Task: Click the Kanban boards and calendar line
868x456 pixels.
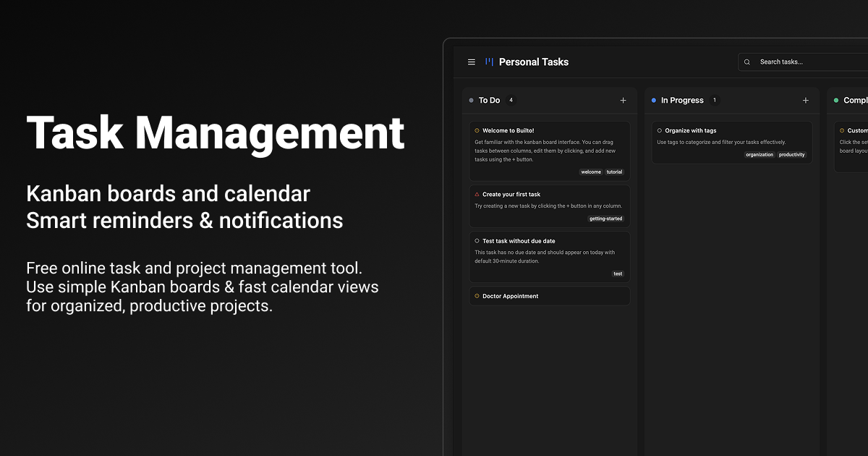Action: pos(169,194)
